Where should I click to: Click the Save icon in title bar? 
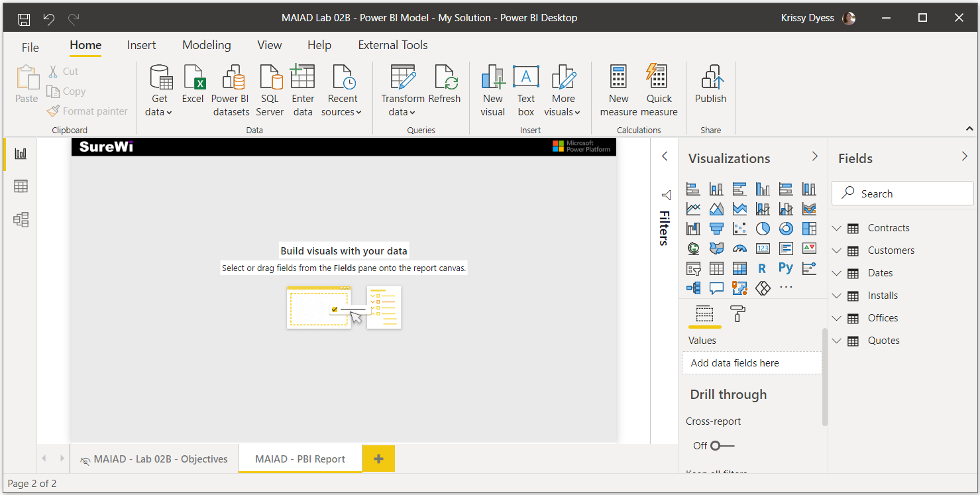[23, 19]
